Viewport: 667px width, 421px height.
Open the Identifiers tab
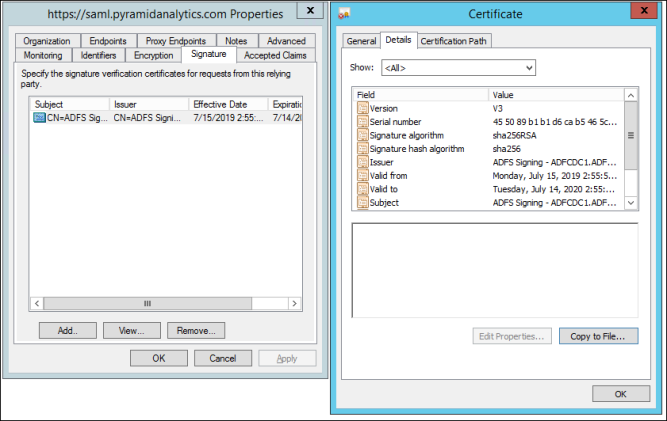pyautogui.click(x=98, y=55)
